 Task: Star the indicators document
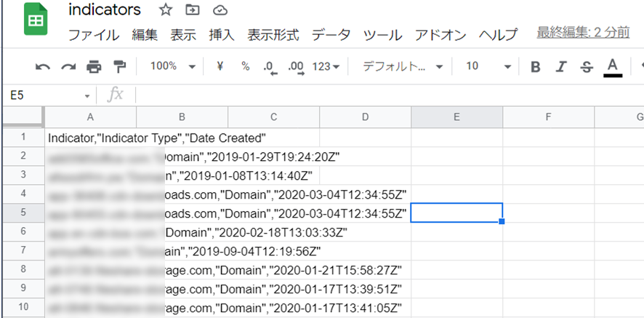(x=166, y=10)
